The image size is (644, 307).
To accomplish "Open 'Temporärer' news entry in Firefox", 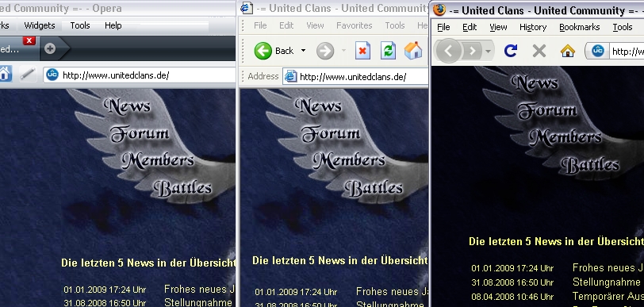I will click(x=608, y=297).
